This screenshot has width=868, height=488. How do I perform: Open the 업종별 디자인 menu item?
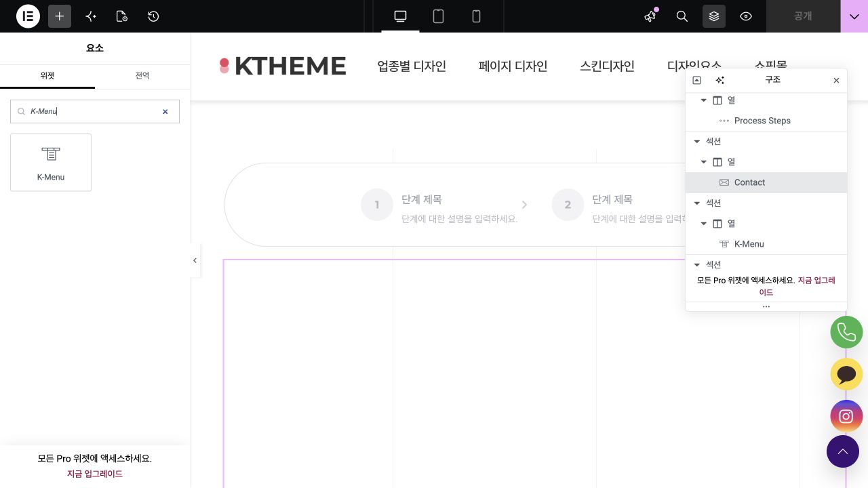[x=412, y=66]
